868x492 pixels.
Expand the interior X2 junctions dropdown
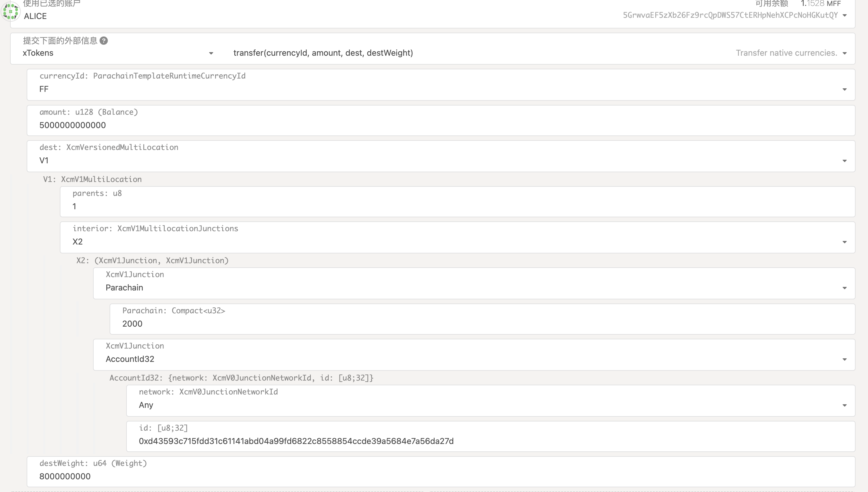pos(844,242)
